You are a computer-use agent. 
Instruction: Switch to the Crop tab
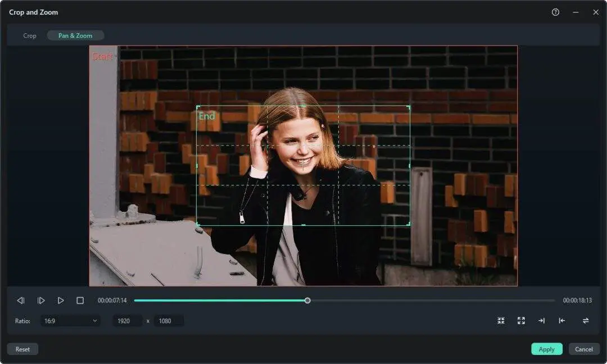tap(29, 35)
